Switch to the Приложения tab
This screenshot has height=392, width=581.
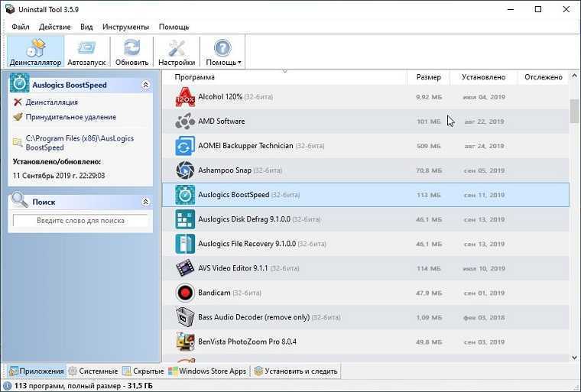pyautogui.click(x=37, y=371)
